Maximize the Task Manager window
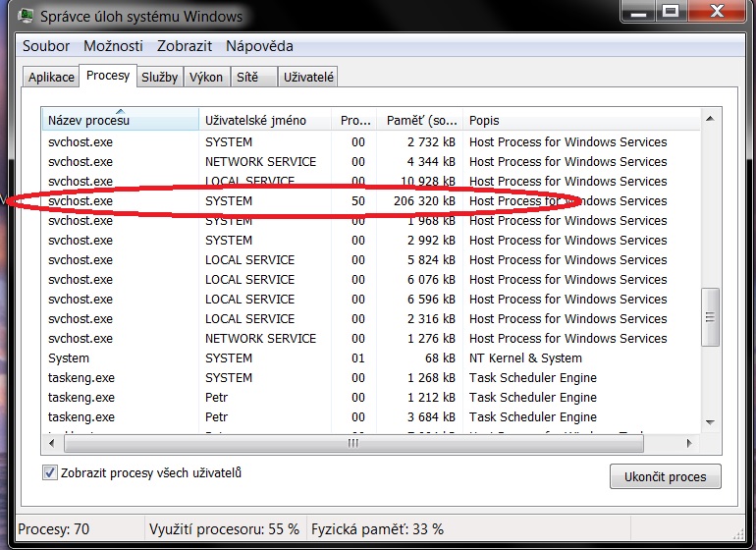The width and height of the screenshot is (756, 550). coord(671,13)
